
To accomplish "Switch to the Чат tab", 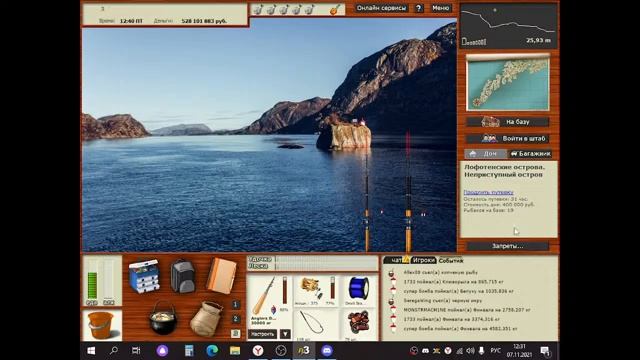I will [396, 260].
